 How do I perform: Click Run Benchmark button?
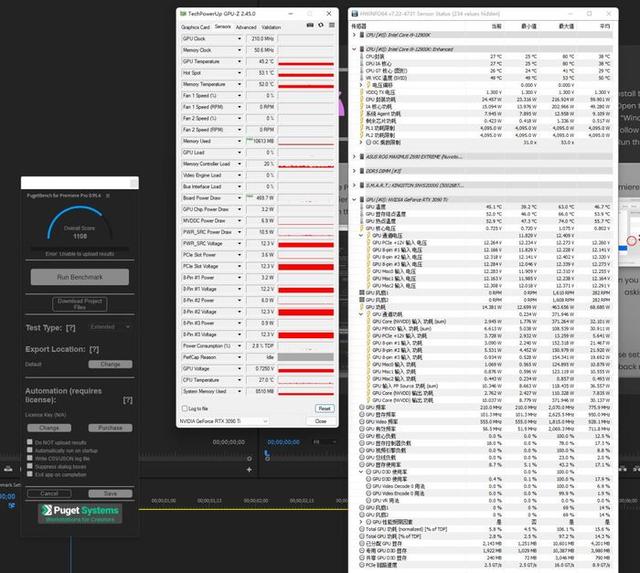coord(80,277)
